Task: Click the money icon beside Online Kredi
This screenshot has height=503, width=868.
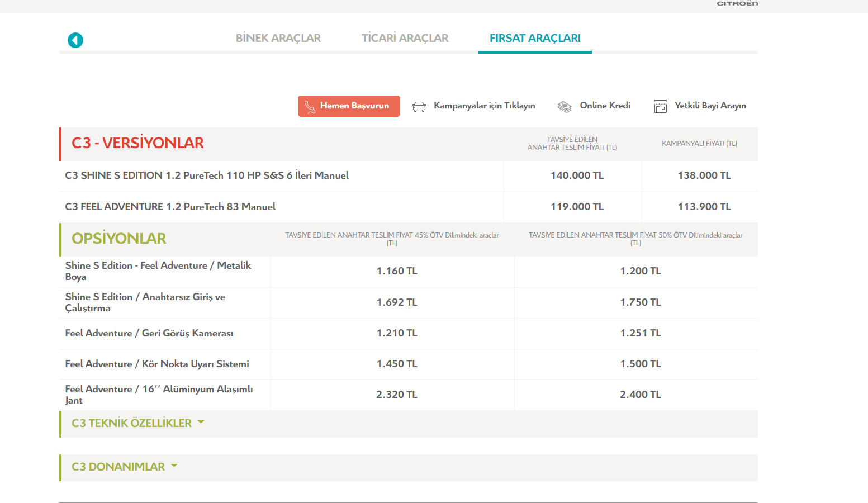Action: pyautogui.click(x=565, y=106)
